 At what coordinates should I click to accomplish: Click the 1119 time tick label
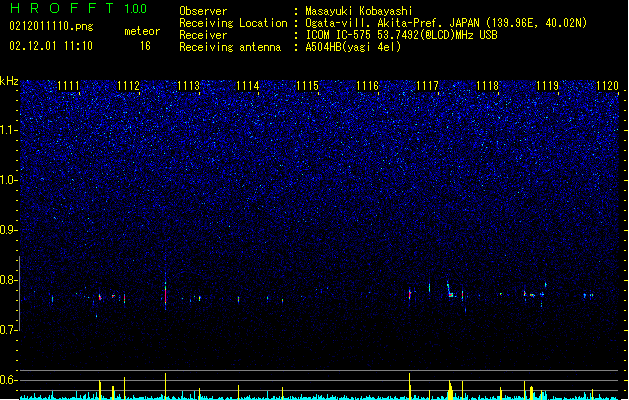point(548,86)
